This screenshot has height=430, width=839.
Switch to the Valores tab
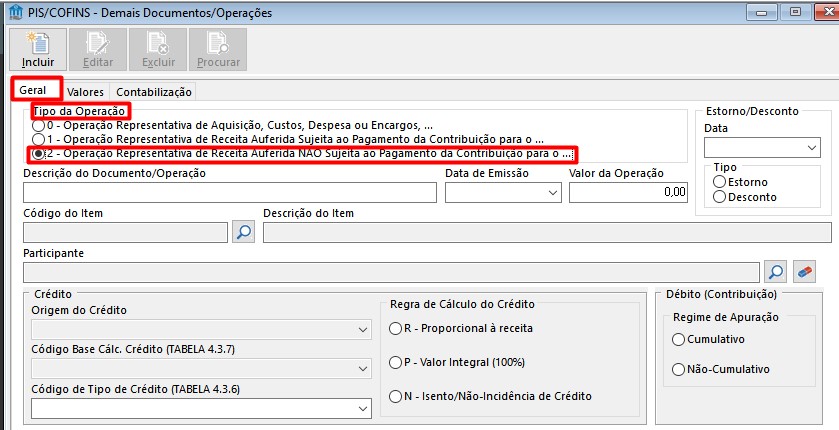click(x=86, y=92)
